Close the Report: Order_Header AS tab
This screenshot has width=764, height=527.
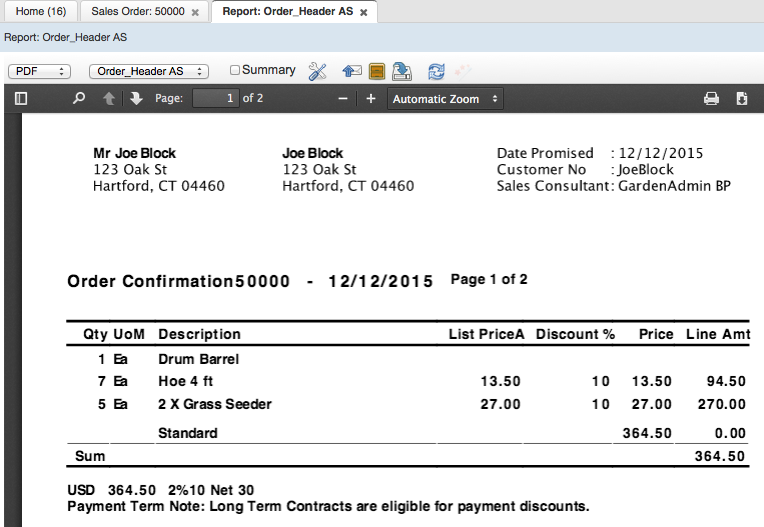[x=364, y=13]
